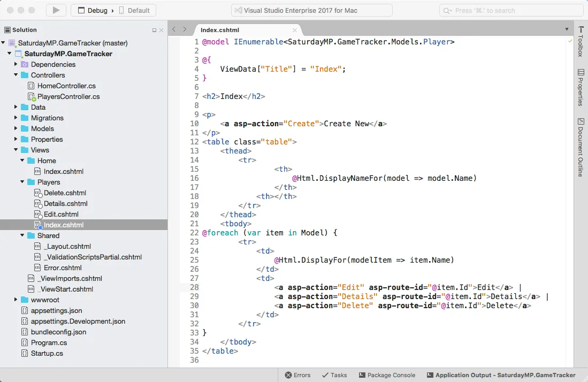Open _ValidationScriptsPartial.cshtml in the tree

pos(93,257)
